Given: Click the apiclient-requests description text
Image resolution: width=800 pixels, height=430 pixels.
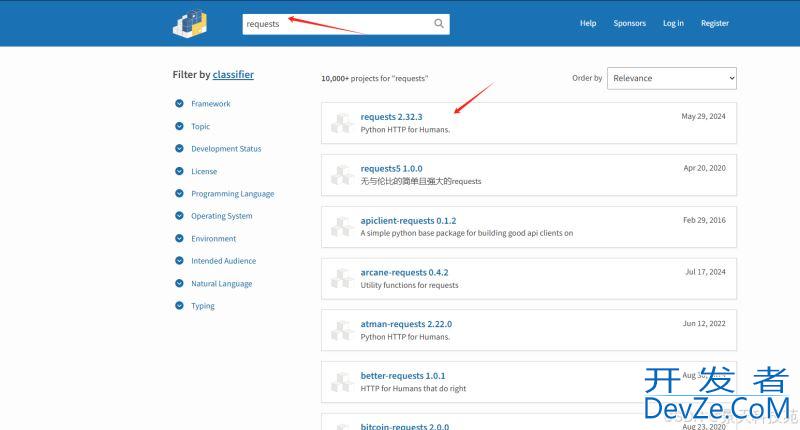Looking at the screenshot, I should point(466,233).
